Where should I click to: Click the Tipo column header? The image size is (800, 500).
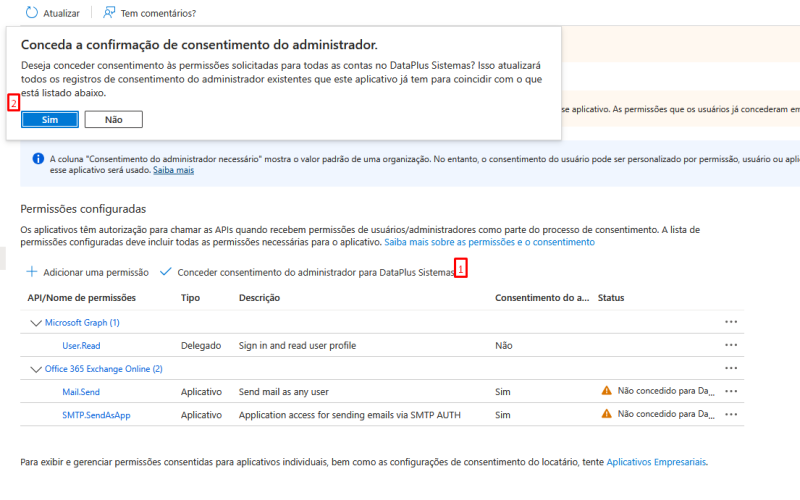click(x=190, y=298)
